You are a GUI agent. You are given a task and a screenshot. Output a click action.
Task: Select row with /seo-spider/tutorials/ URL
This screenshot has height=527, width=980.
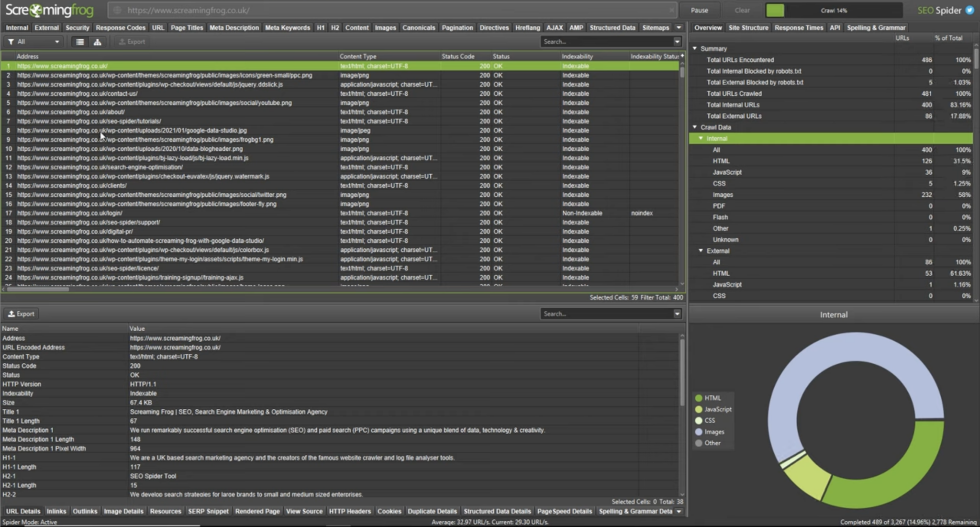pyautogui.click(x=340, y=122)
